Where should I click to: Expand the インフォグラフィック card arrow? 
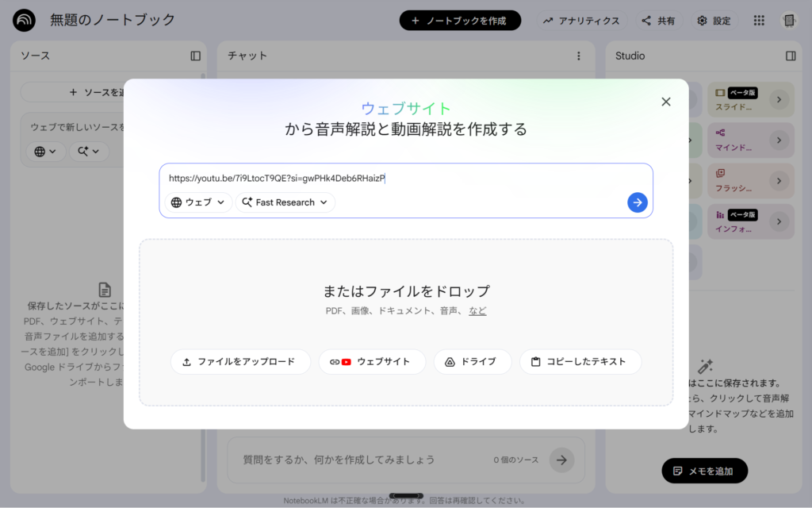779,221
